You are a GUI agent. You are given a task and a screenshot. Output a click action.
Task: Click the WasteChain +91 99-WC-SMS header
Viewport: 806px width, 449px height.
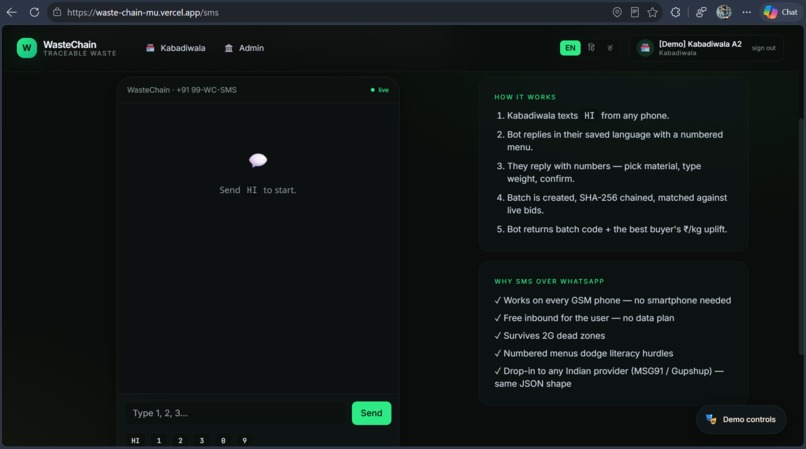tap(181, 90)
